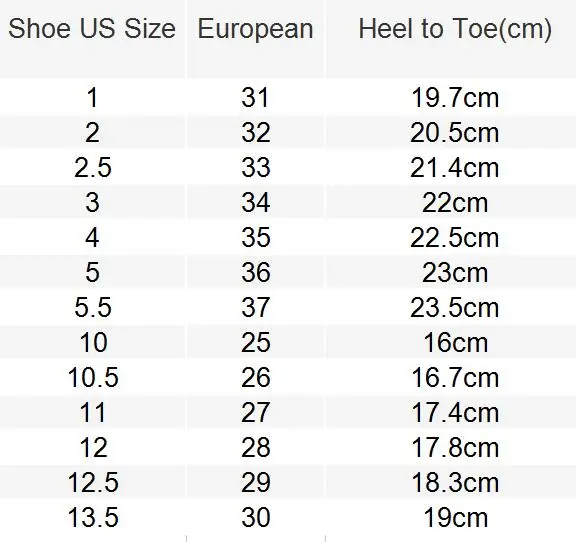
Task: Select European size 33 cell
Action: [x=255, y=168]
